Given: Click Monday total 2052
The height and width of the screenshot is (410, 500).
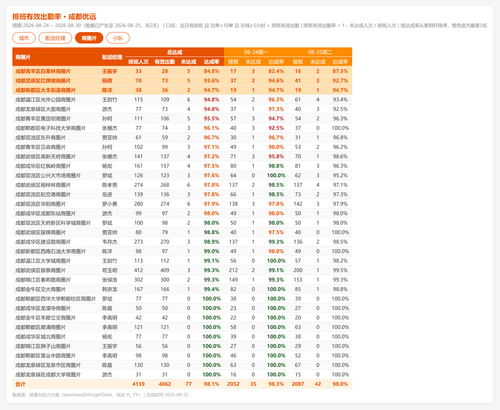Looking at the screenshot, I should click(x=233, y=384).
